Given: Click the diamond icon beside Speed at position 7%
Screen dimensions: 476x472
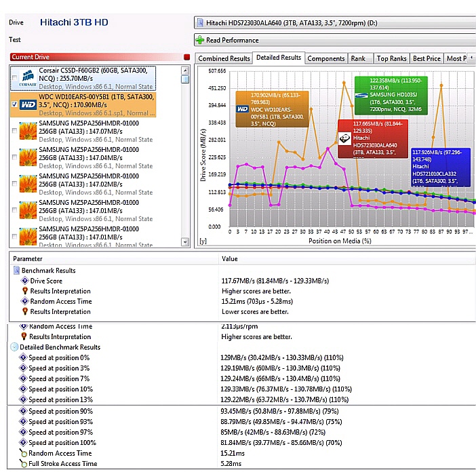Looking at the screenshot, I should [23, 378].
